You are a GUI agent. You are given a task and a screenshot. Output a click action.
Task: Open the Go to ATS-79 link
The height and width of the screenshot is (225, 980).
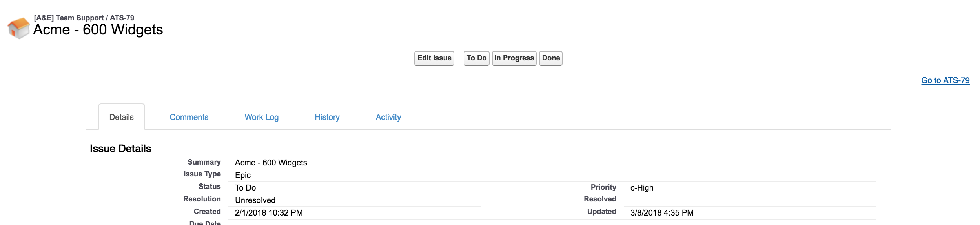click(945, 80)
